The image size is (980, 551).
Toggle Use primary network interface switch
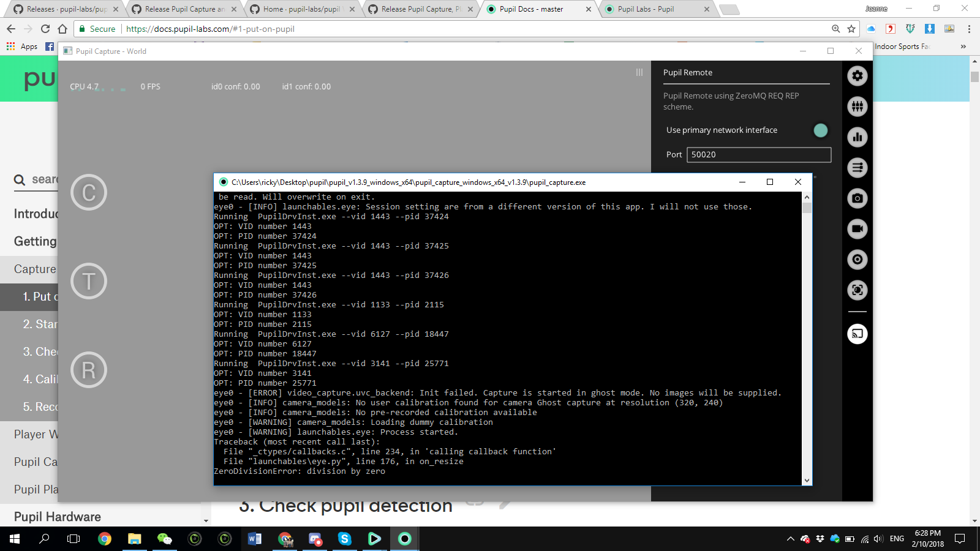(x=821, y=130)
